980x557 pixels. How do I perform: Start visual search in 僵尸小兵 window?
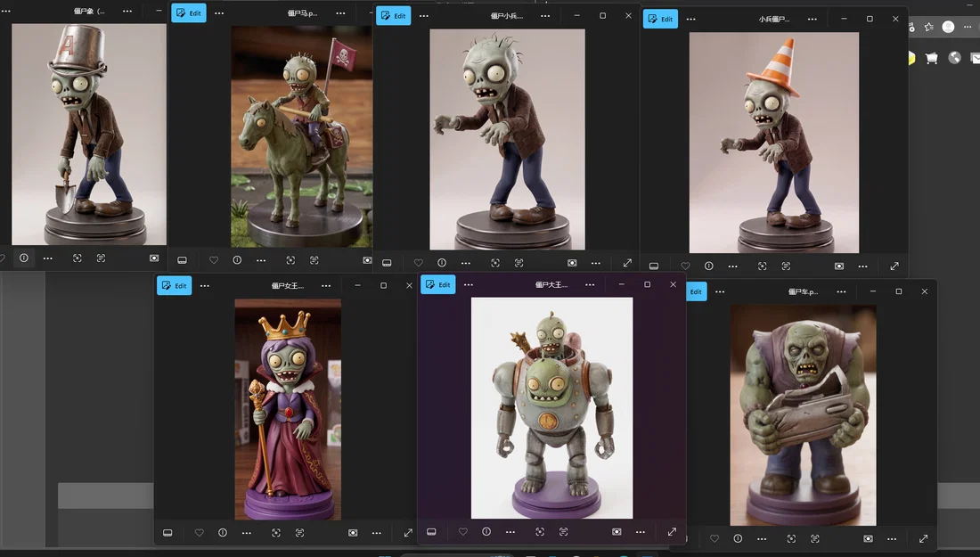[x=495, y=263]
